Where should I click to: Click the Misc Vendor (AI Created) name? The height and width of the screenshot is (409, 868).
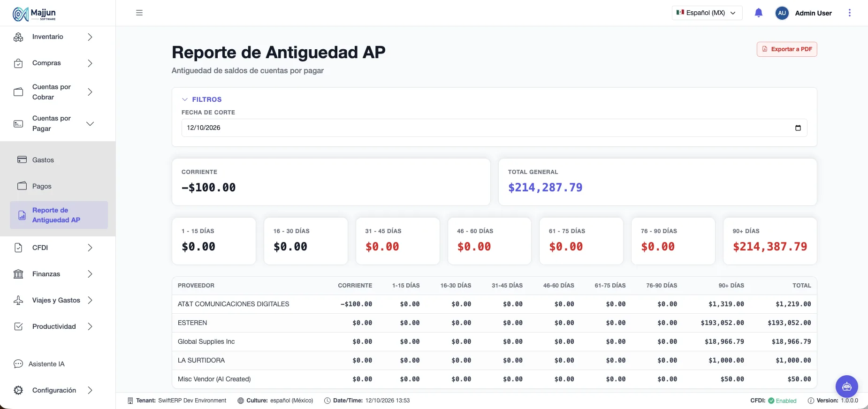(214, 379)
